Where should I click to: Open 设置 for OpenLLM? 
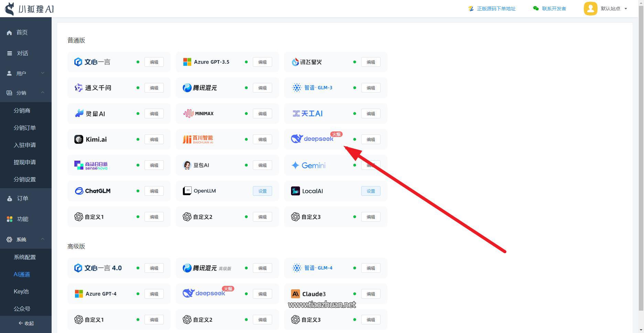(x=262, y=191)
